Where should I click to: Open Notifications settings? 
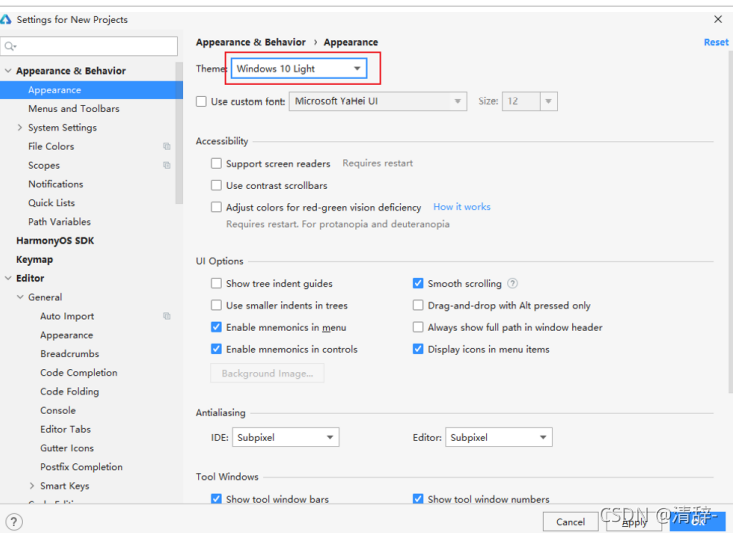click(56, 184)
